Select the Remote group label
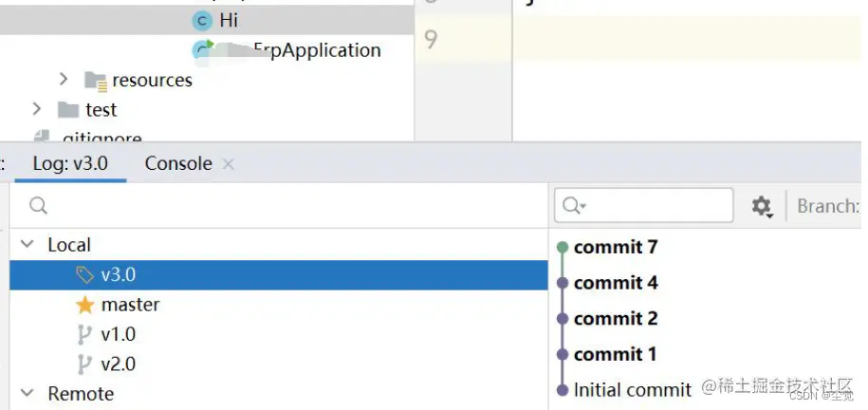This screenshot has height=410, width=868. coord(81,394)
